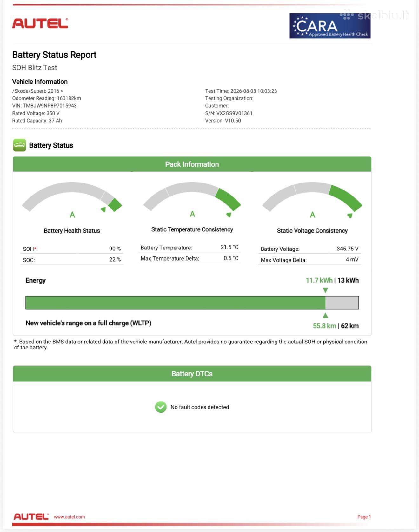Click the Page 1 indicator
This screenshot has height=532, width=419.
(x=364, y=517)
